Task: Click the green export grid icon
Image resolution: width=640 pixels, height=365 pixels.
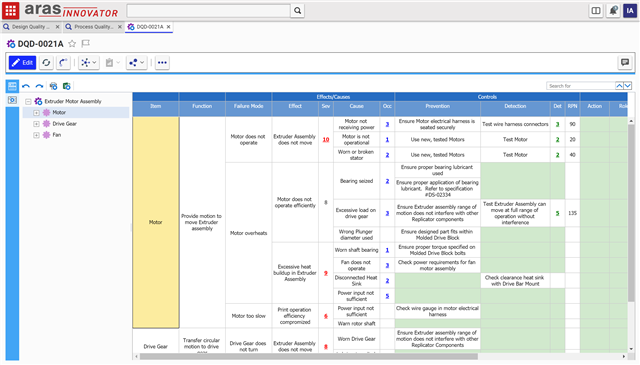Action: click(x=67, y=86)
